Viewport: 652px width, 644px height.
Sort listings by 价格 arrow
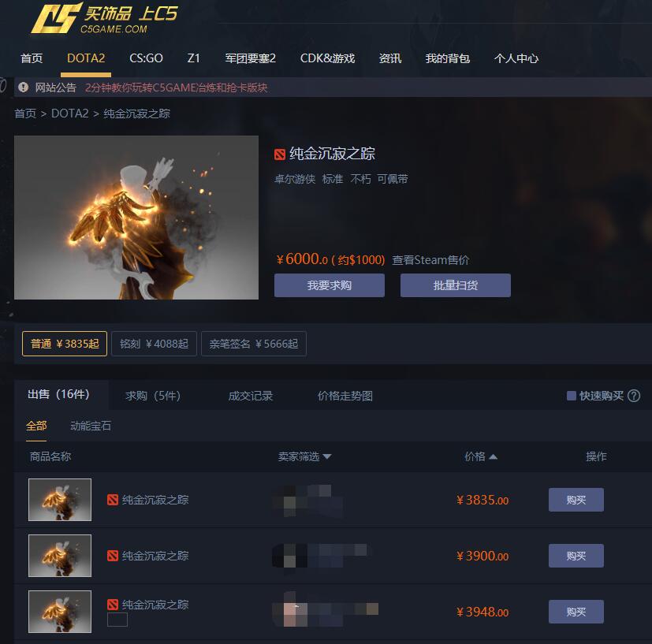pyautogui.click(x=494, y=457)
